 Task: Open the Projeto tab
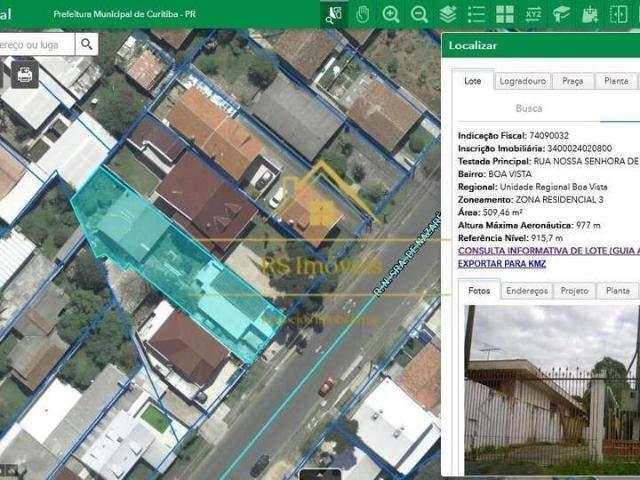click(x=574, y=290)
